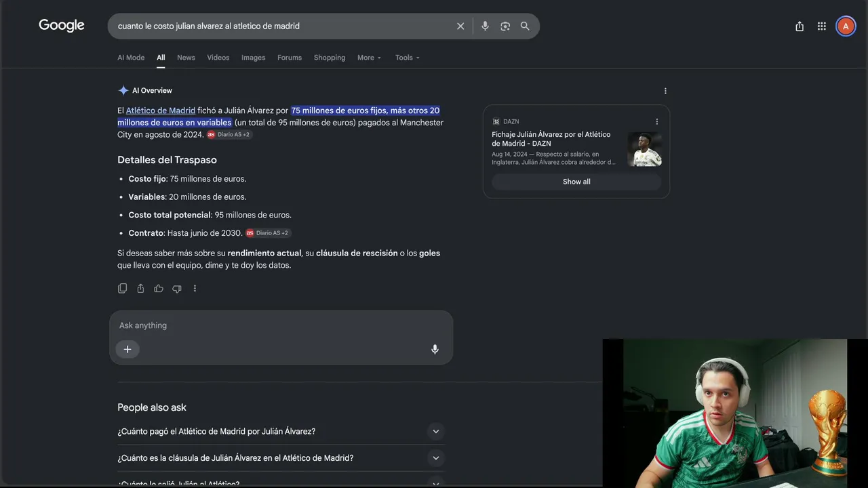Click the "Costo total potencial" bullet
The image size is (868, 488).
click(210, 215)
